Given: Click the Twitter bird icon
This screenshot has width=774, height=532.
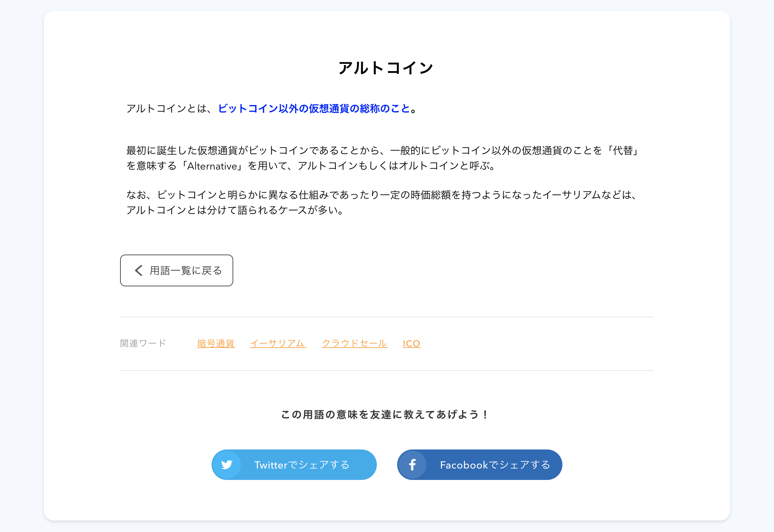Looking at the screenshot, I should 227,464.
